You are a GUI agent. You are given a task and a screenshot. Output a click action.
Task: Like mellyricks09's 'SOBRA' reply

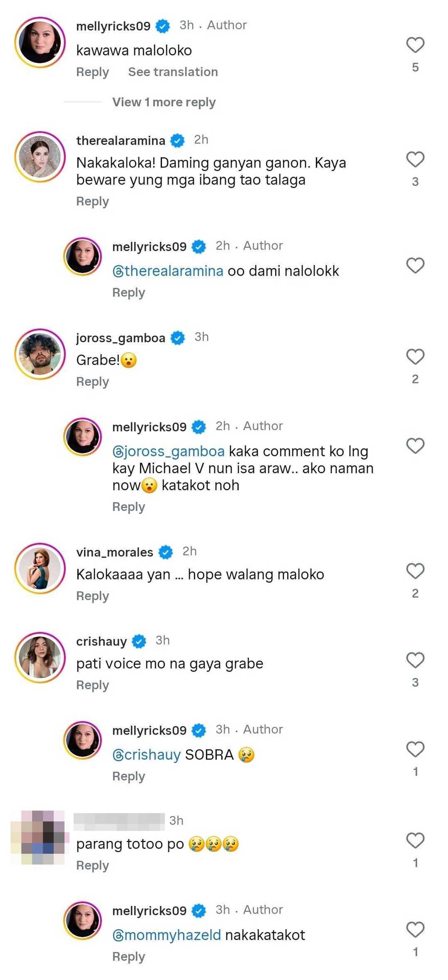click(x=415, y=749)
